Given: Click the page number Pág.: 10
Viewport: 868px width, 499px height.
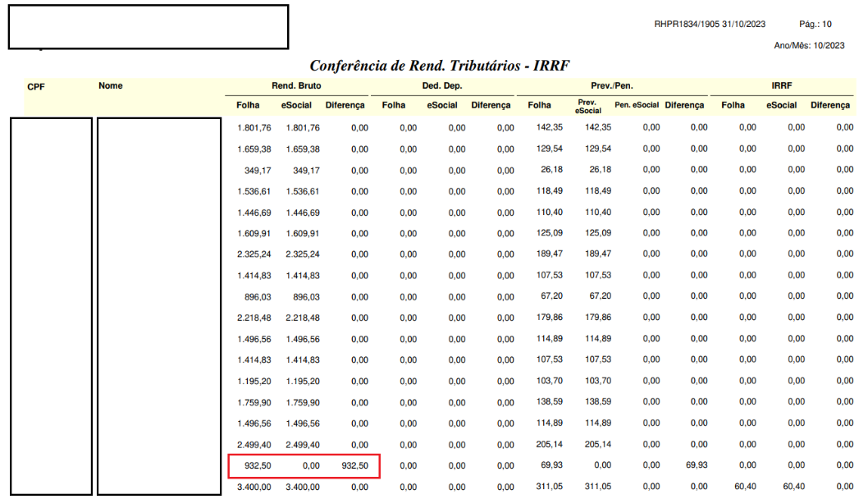Looking at the screenshot, I should pyautogui.click(x=815, y=25).
